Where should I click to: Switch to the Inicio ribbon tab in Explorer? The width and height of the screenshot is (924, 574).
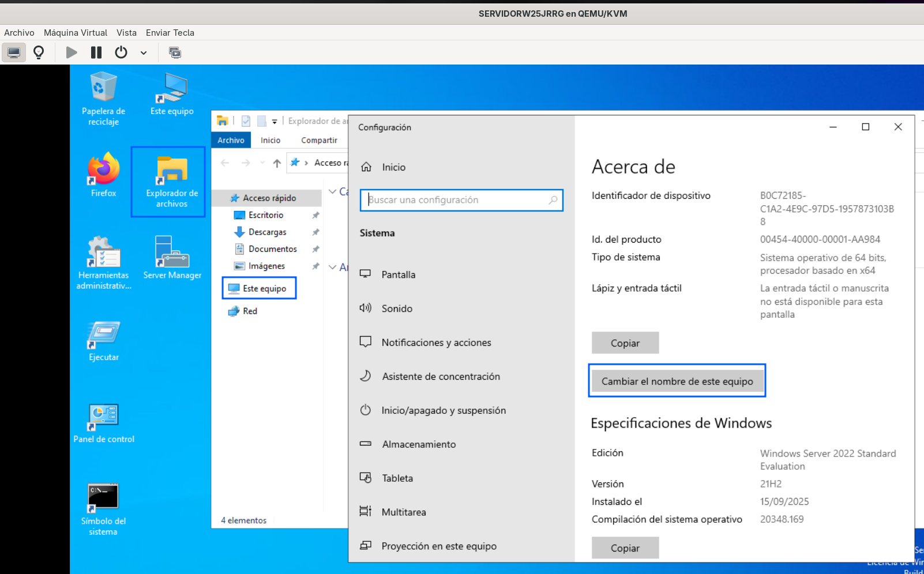click(271, 140)
